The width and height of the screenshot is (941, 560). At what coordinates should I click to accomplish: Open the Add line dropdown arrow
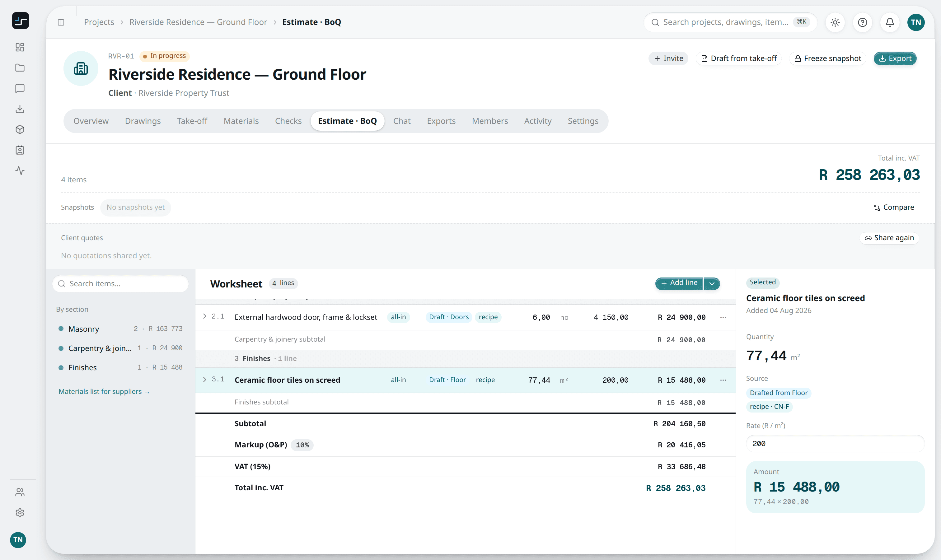[711, 283]
